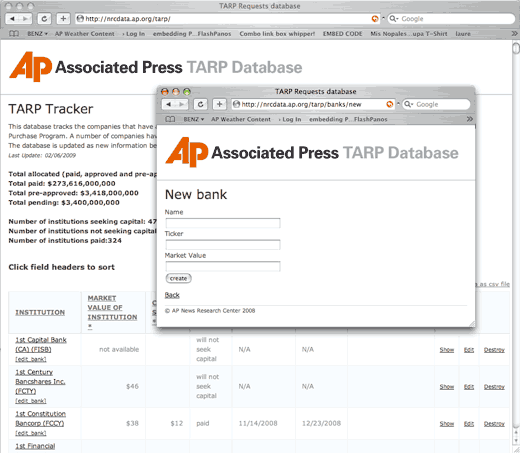520x453 pixels.
Task: Open Combo link box whipper! bookmark
Action: point(277,34)
